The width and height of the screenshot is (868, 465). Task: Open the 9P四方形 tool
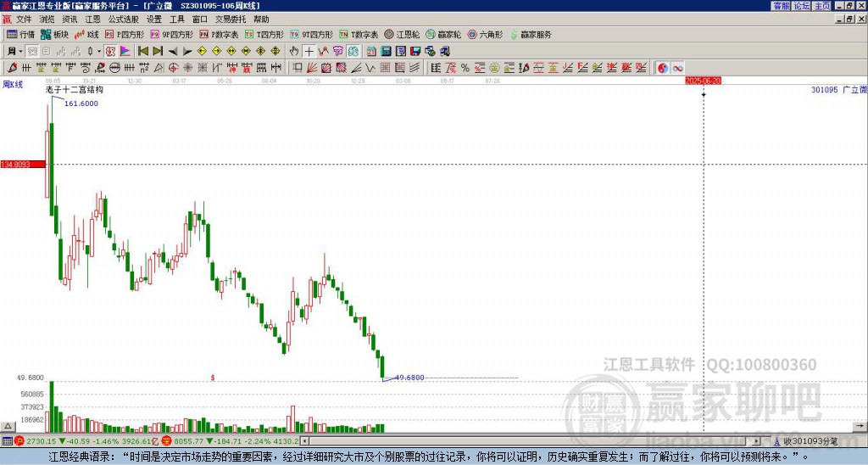[x=172, y=34]
